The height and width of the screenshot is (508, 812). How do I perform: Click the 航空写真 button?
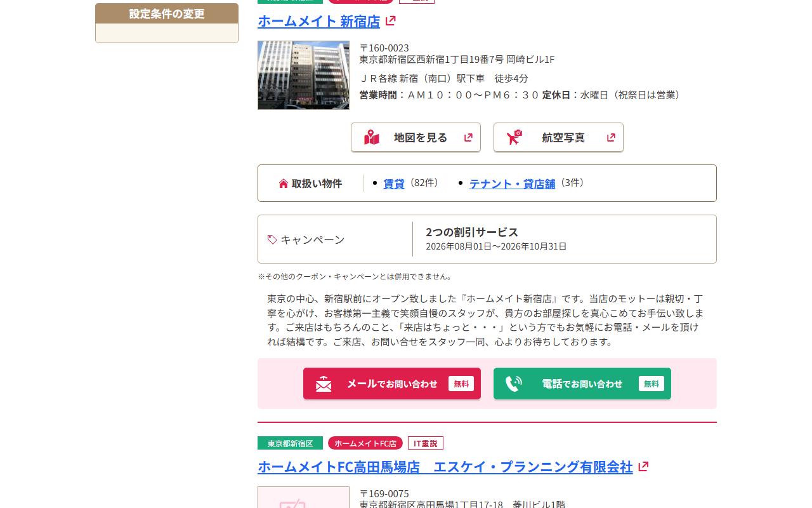[558, 137]
